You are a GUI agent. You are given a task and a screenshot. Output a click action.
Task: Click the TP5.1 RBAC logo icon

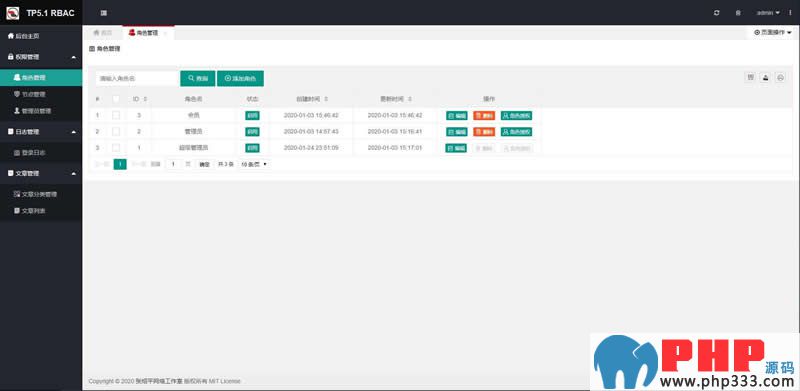pyautogui.click(x=13, y=13)
